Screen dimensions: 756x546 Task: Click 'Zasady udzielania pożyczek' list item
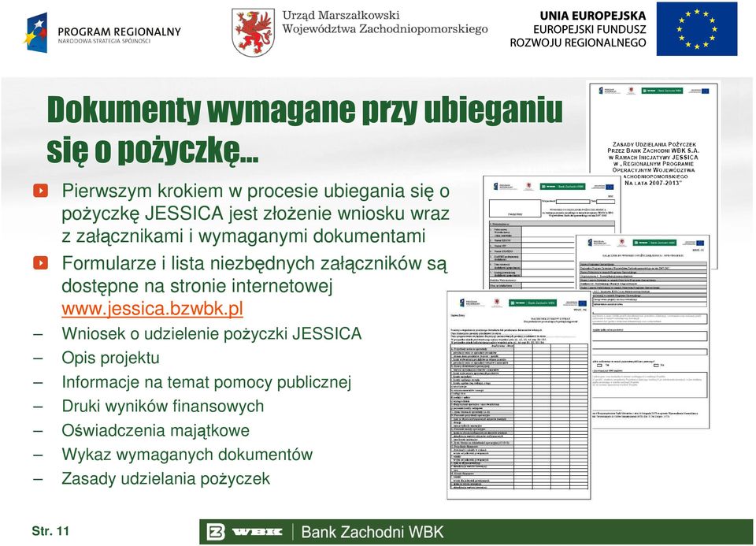click(165, 478)
